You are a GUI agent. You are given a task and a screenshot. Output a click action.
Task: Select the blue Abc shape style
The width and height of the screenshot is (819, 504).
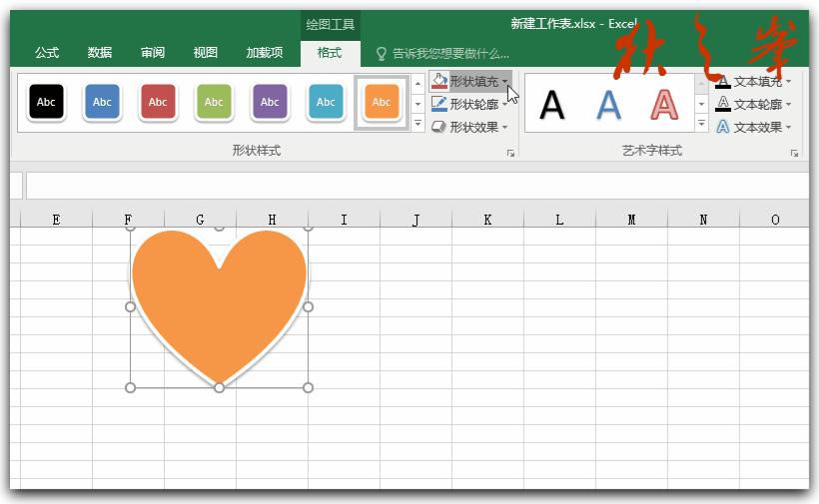tap(102, 102)
